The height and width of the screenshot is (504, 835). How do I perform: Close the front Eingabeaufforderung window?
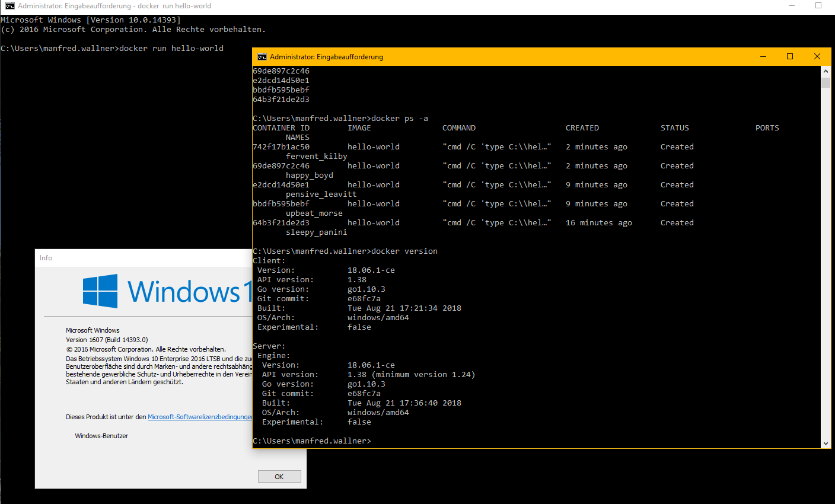[x=817, y=57]
